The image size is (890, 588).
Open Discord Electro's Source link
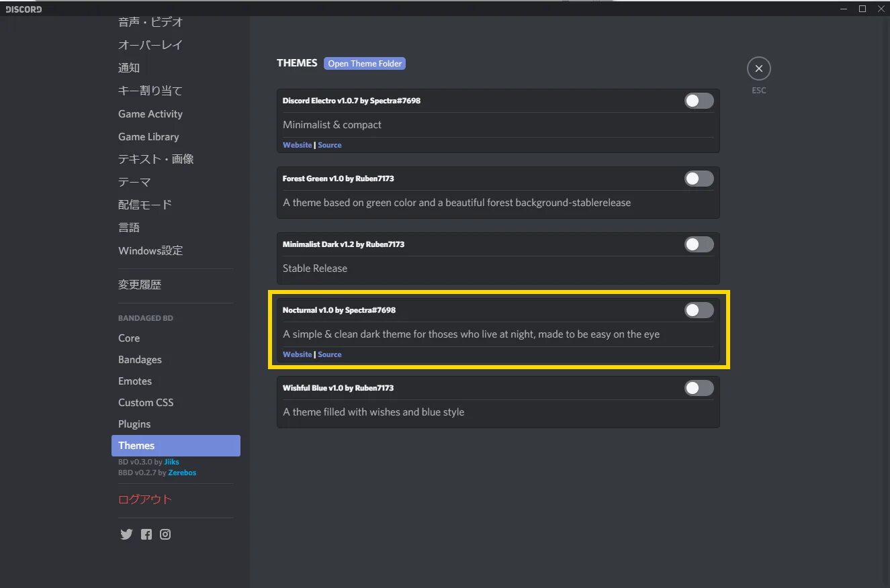pyautogui.click(x=330, y=145)
